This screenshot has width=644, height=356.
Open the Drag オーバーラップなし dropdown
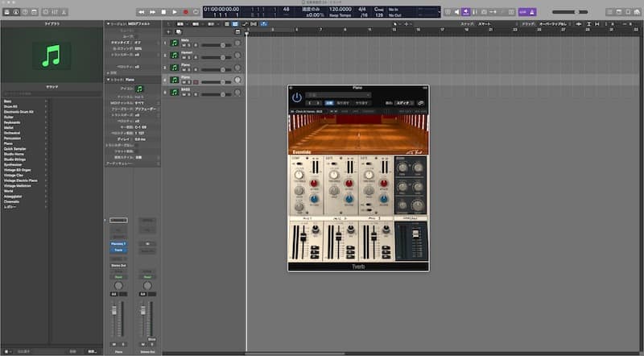555,24
